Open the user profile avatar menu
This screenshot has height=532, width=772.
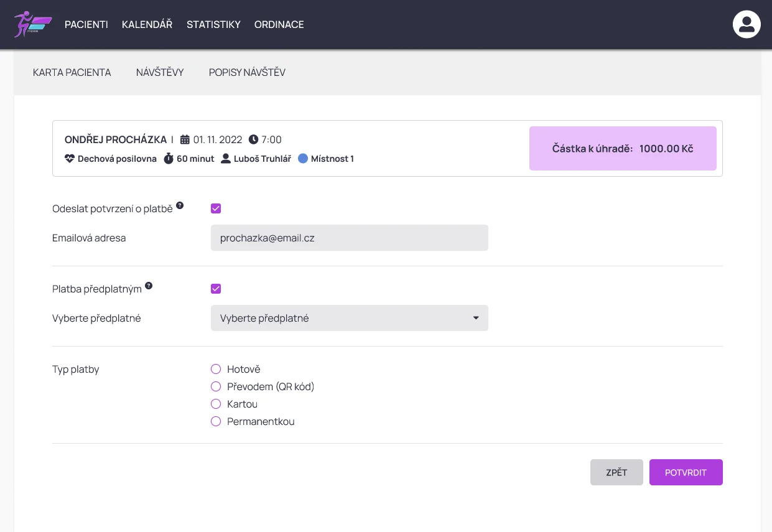[746, 25]
